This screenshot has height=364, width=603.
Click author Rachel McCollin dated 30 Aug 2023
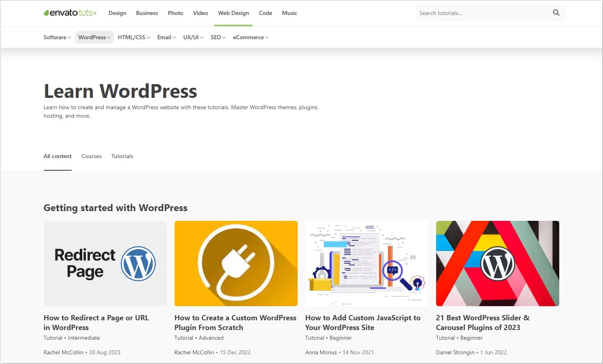64,352
